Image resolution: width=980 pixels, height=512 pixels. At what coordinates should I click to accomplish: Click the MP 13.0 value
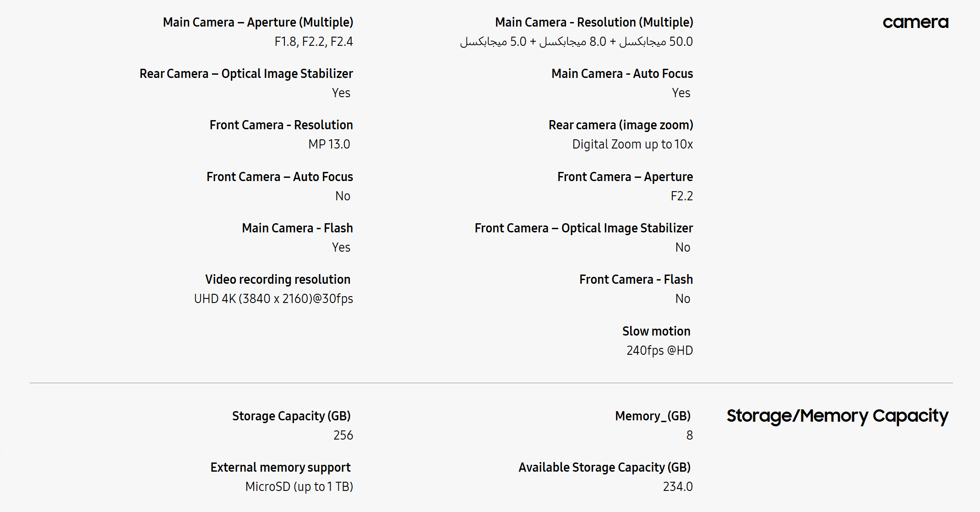tap(329, 144)
